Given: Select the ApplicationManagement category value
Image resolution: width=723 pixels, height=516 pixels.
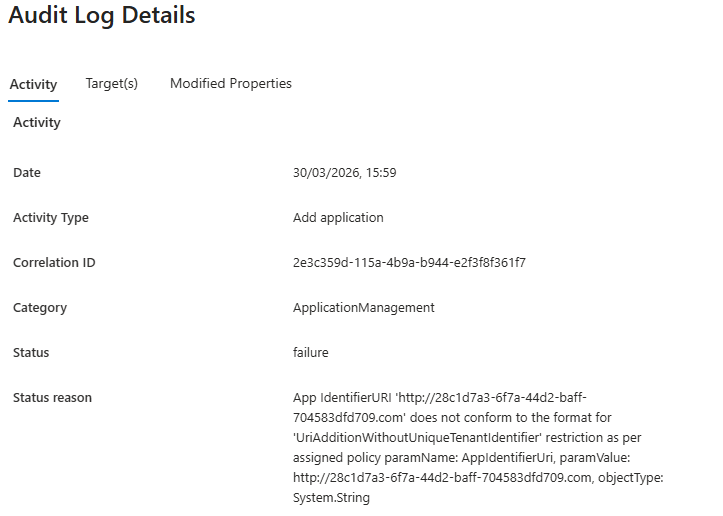Looking at the screenshot, I should (363, 308).
